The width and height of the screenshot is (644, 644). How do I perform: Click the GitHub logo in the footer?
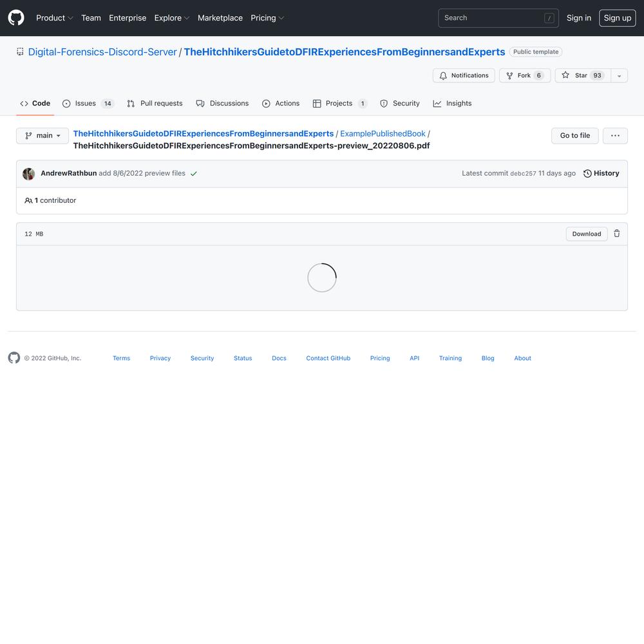click(x=14, y=357)
